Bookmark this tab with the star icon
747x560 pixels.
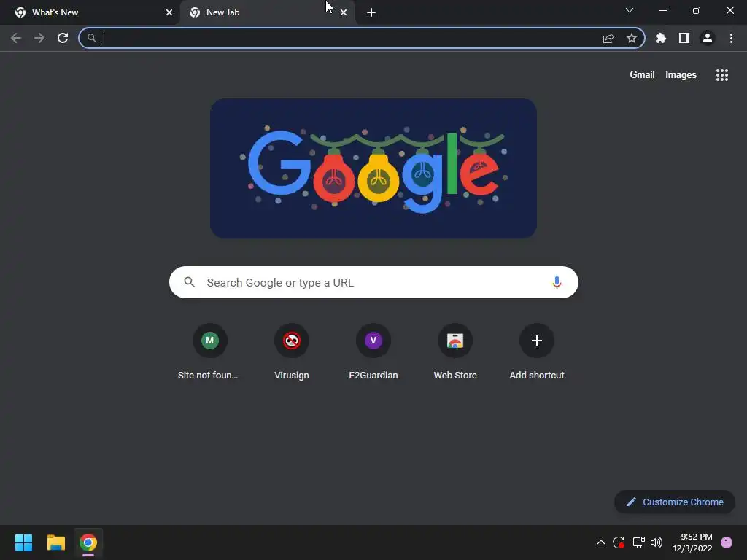click(x=632, y=38)
